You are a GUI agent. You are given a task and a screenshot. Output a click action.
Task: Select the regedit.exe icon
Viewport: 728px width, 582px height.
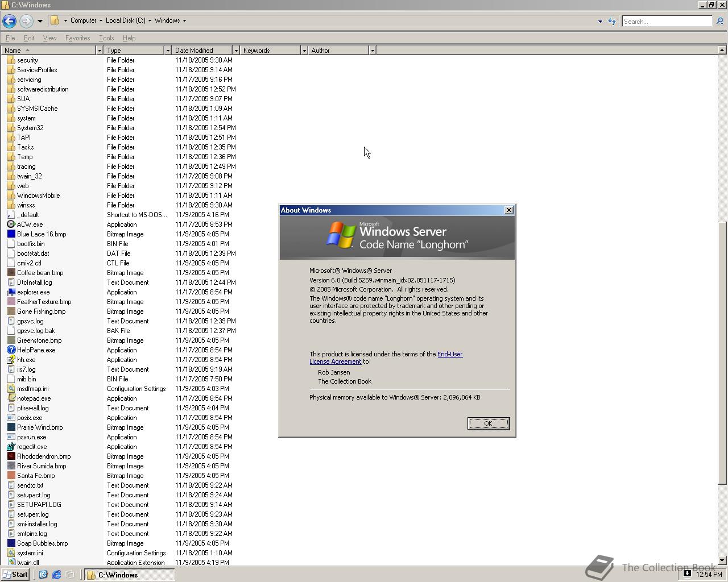click(x=11, y=447)
